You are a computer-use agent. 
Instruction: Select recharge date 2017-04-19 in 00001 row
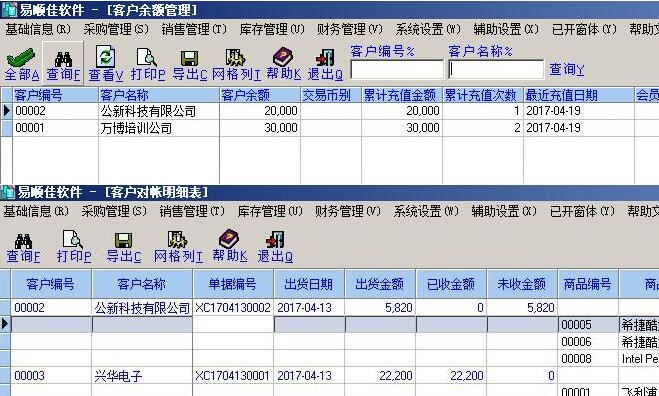coord(579,128)
